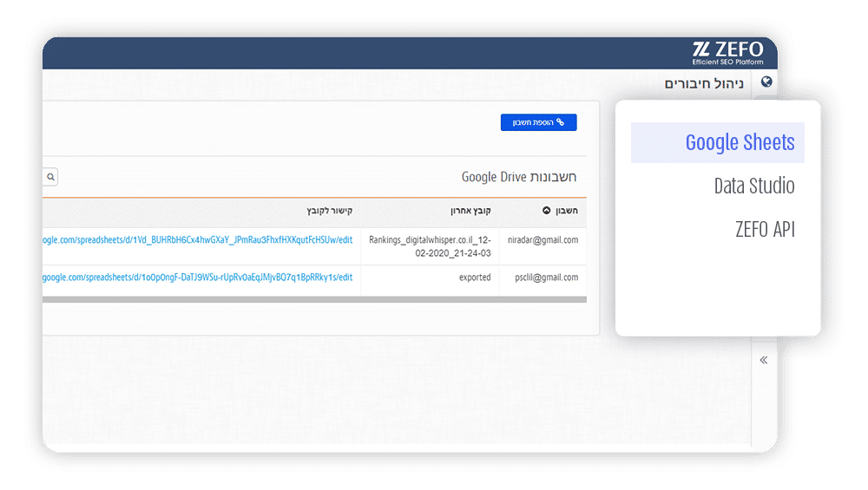Sort by the חשבון column arrow icon
The width and height of the screenshot is (868, 490).
point(546,210)
